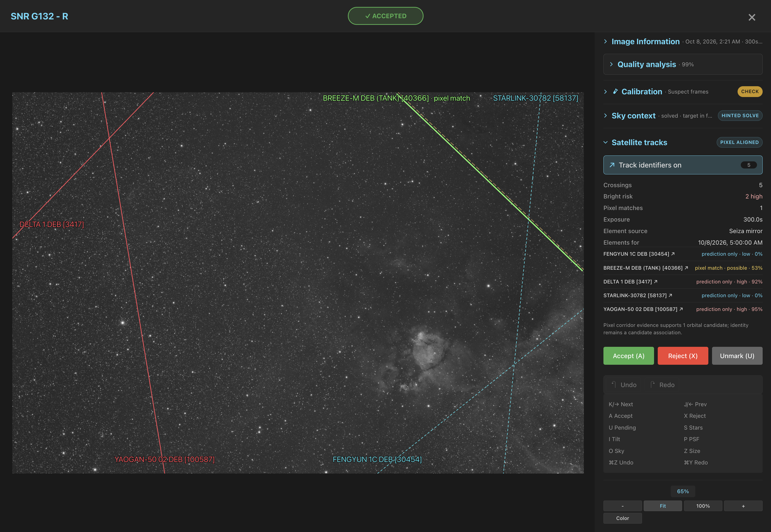This screenshot has width=771, height=532.
Task: Open the STARLINK-30782 [58137] link arrow
Action: pos(670,295)
